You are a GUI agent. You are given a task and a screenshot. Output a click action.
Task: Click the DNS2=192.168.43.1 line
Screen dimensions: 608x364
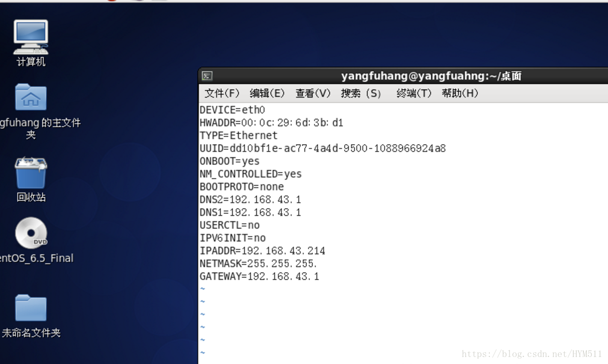pyautogui.click(x=250, y=199)
